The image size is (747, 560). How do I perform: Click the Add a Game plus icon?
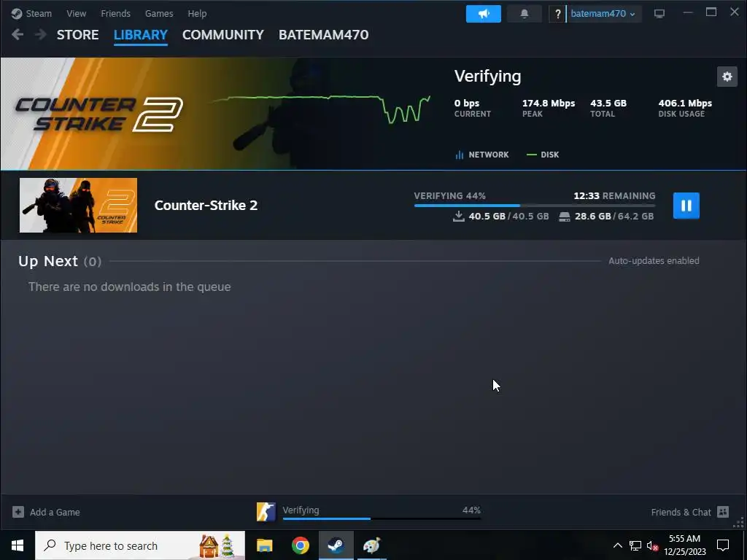point(18,512)
